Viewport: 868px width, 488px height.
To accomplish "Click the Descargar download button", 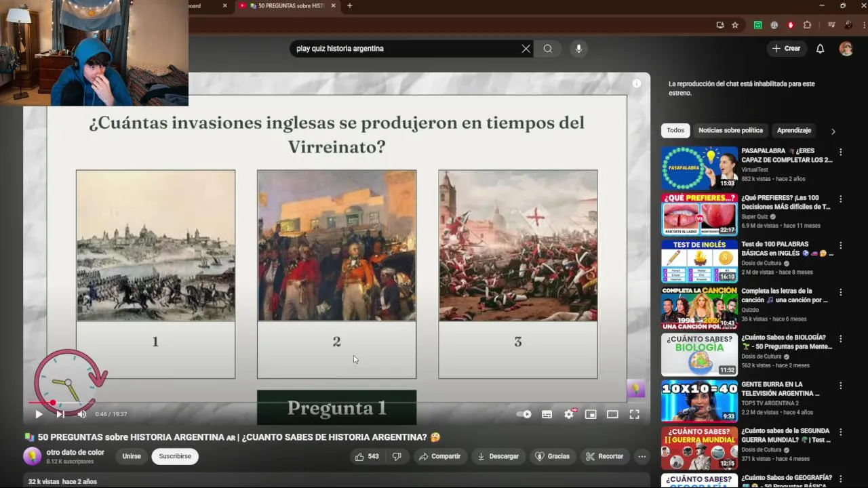I will (x=498, y=457).
